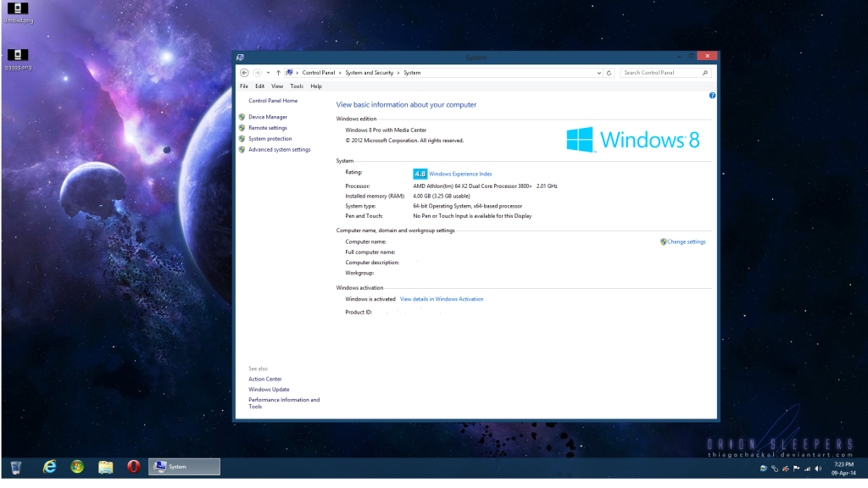Open the Help menu

click(x=315, y=86)
